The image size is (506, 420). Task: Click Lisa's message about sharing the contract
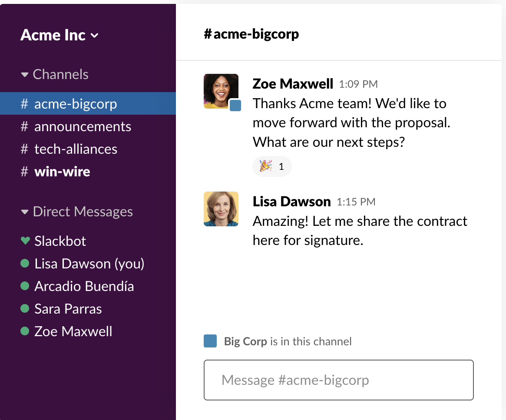(360, 231)
